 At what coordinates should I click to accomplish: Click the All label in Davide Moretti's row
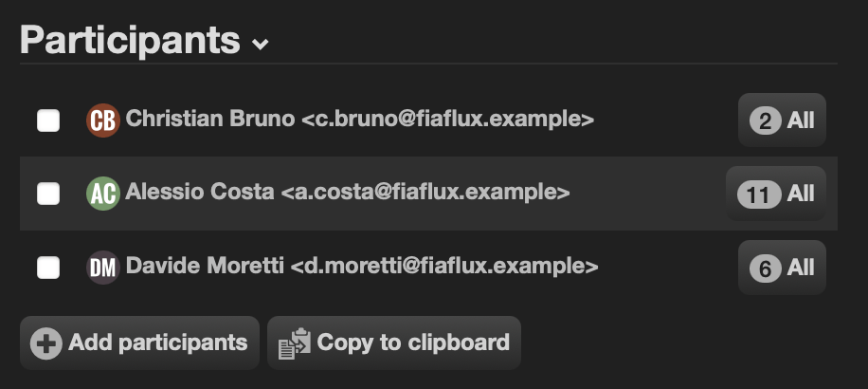pos(801,269)
